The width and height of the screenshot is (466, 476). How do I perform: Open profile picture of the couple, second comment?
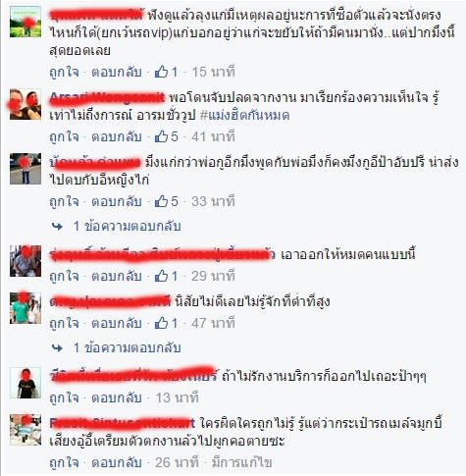tap(26, 104)
